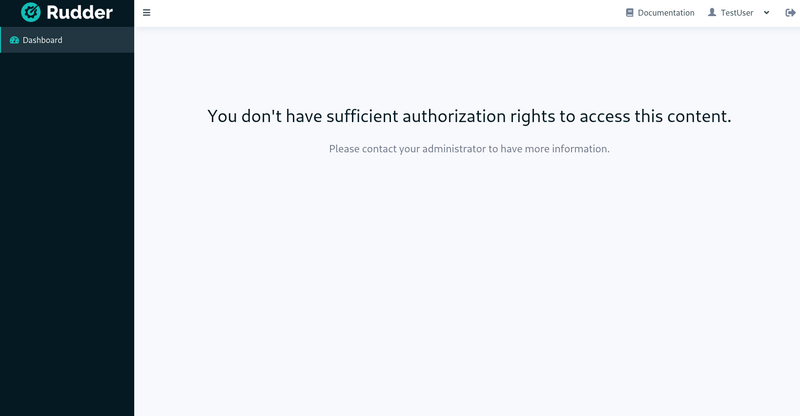Click the Dashboard gauge icon in sidebar
800x416 pixels.
click(x=14, y=40)
